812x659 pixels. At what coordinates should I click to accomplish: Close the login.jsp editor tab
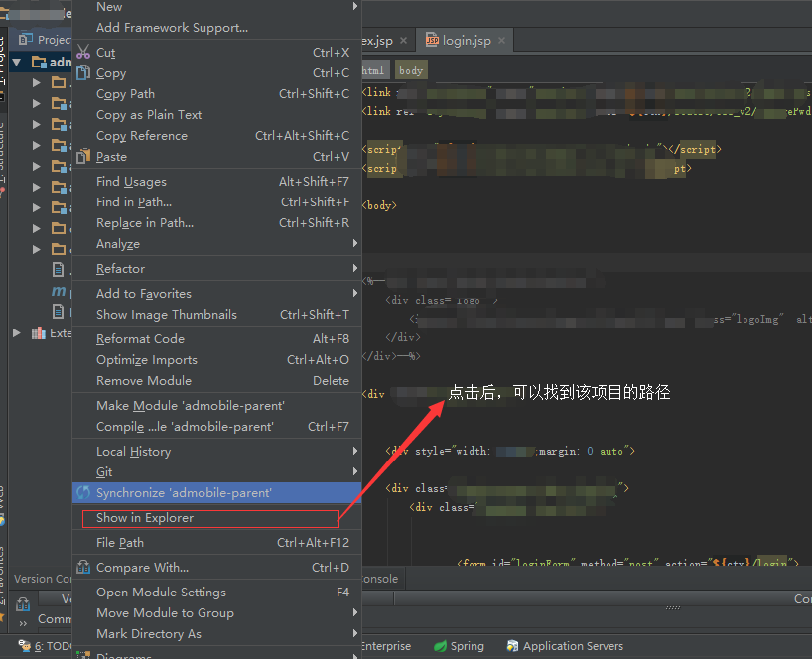[x=501, y=41]
